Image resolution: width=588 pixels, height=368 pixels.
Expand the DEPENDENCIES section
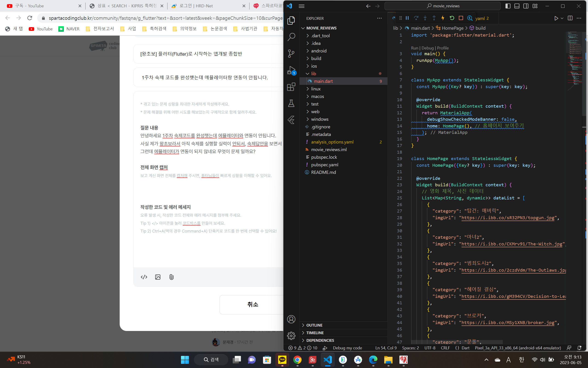click(x=343, y=340)
